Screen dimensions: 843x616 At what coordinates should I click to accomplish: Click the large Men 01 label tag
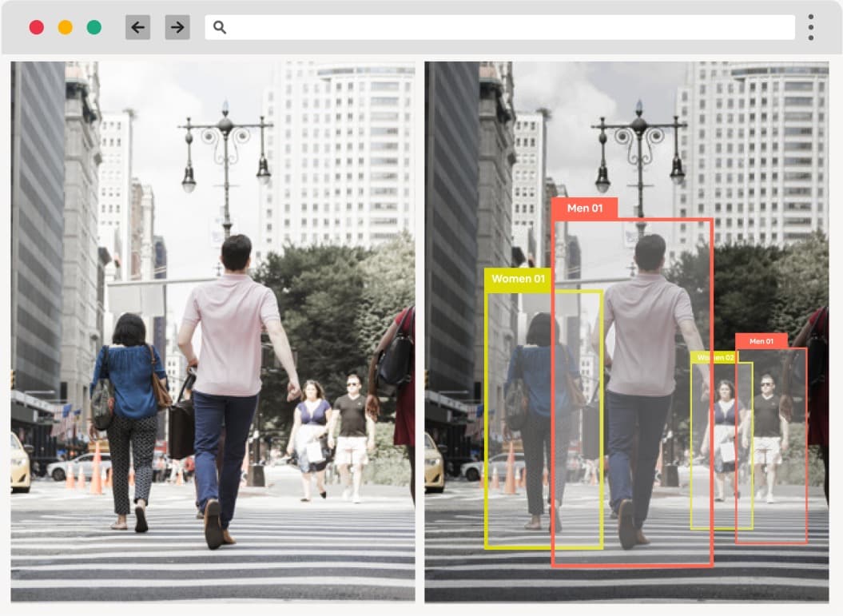587,208
